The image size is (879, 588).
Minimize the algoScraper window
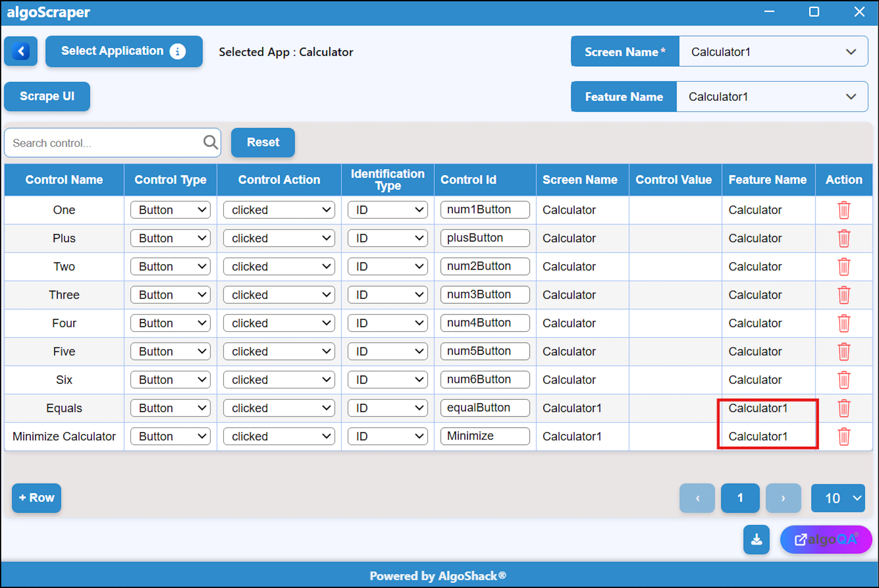pos(769,12)
